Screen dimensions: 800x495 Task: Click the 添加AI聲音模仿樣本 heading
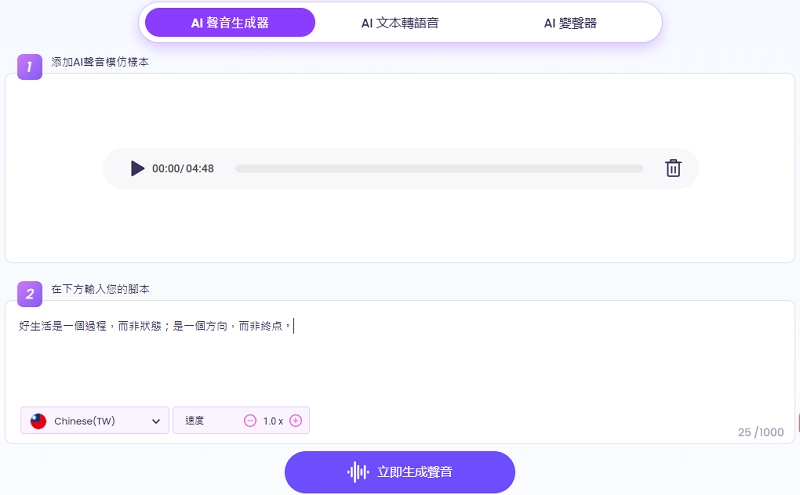[x=100, y=62]
